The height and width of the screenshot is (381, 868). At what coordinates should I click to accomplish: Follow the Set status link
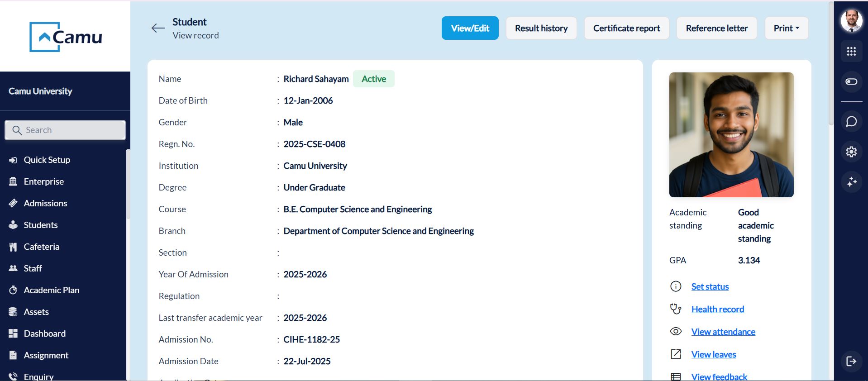point(710,286)
